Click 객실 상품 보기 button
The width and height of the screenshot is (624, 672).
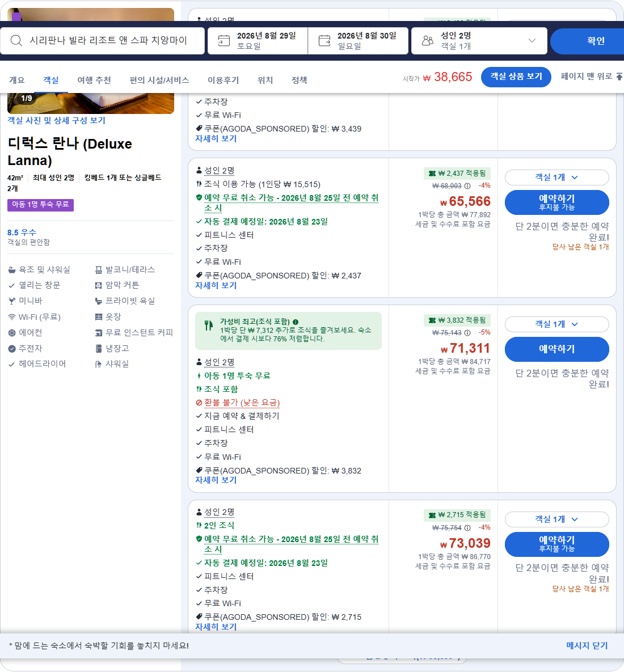pos(516,77)
